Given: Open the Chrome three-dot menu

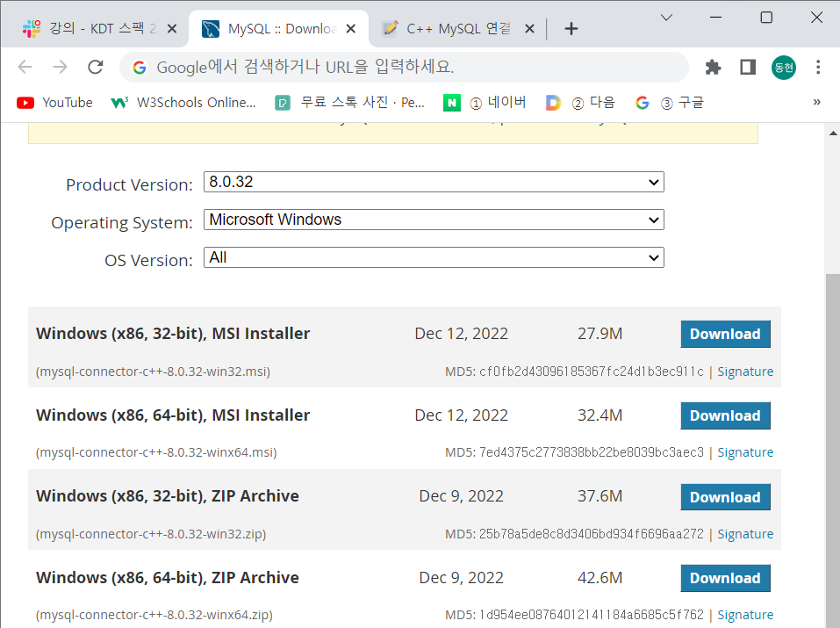Looking at the screenshot, I should tap(817, 67).
